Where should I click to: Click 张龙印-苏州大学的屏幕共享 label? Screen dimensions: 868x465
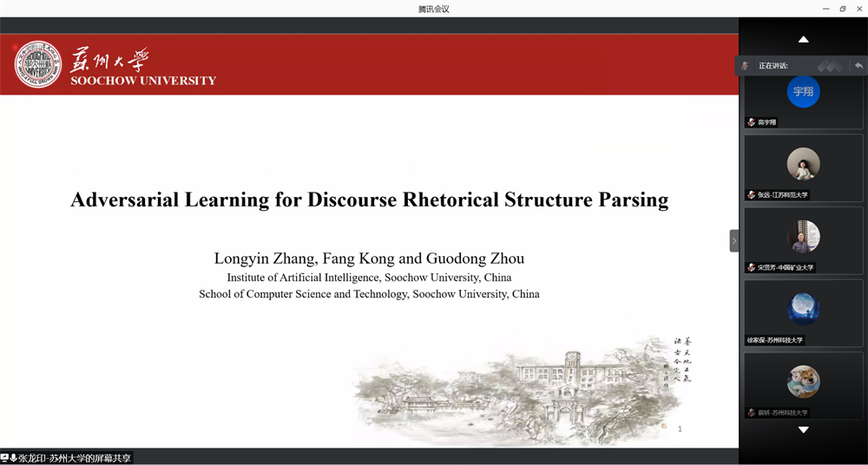point(75,458)
